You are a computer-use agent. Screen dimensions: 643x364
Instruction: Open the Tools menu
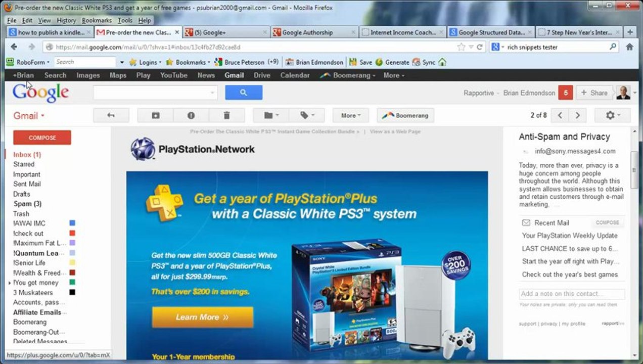pos(125,21)
